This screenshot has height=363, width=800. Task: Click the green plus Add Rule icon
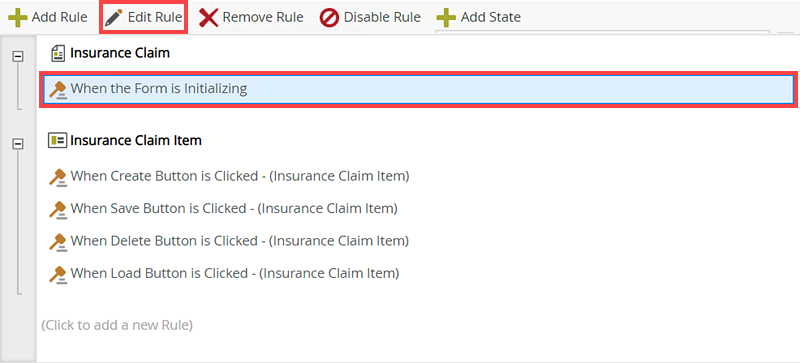(18, 18)
